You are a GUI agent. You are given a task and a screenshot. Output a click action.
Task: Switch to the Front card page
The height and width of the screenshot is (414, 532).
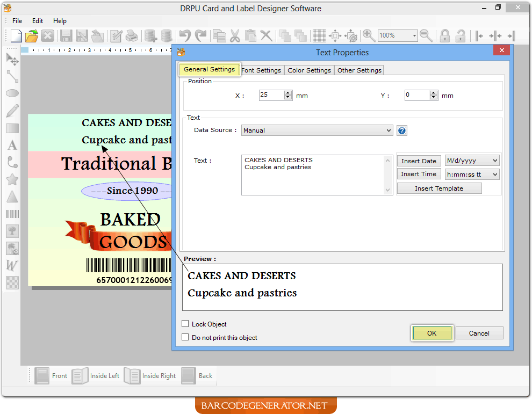pos(52,376)
